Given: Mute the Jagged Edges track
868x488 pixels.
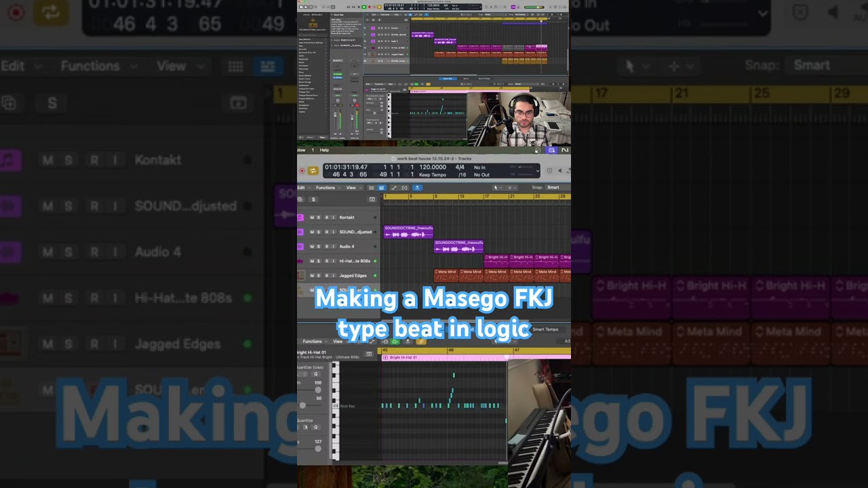Looking at the screenshot, I should click(312, 276).
